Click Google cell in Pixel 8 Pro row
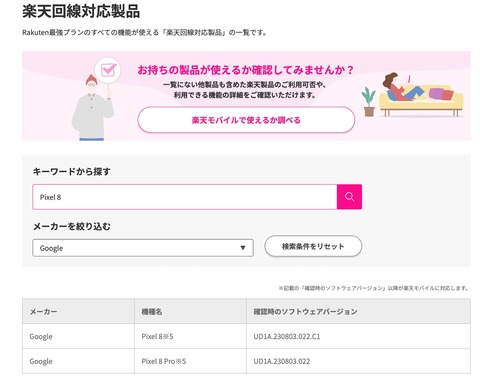This screenshot has height=378, width=480. 78,361
